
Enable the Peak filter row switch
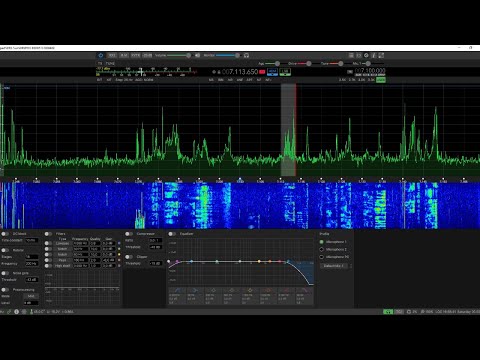[48, 260]
